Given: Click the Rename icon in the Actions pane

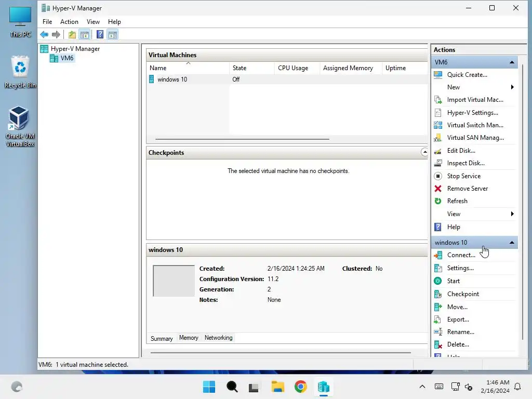Looking at the screenshot, I should coord(438,332).
